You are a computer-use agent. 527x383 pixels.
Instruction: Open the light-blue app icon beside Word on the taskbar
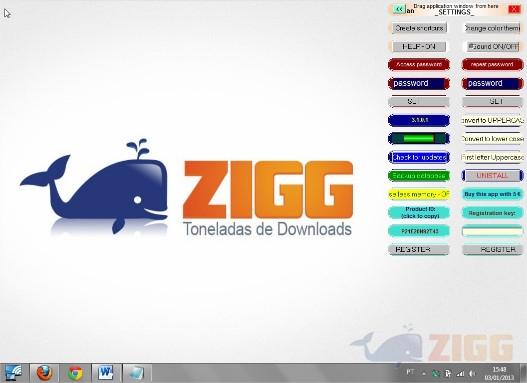(x=137, y=373)
